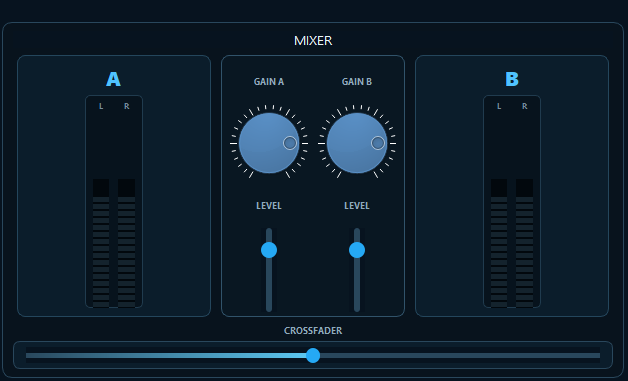
Task: Click the GAIN B label
Action: pyautogui.click(x=357, y=82)
